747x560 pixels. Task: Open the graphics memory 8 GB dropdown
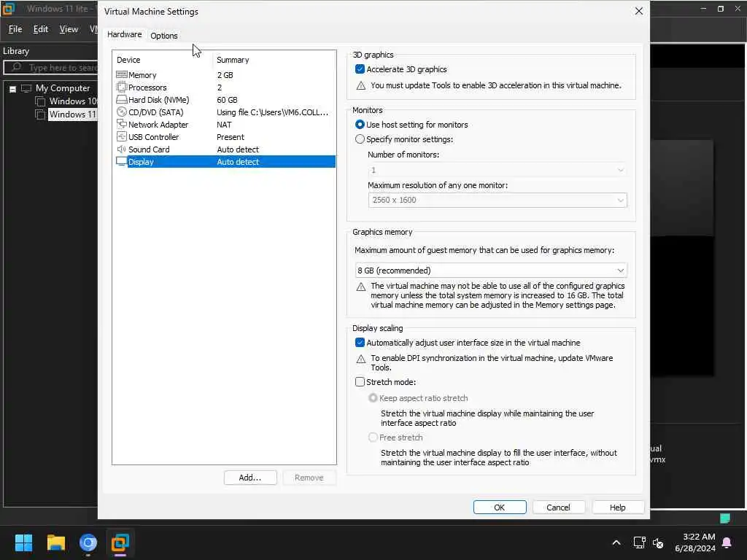point(491,271)
